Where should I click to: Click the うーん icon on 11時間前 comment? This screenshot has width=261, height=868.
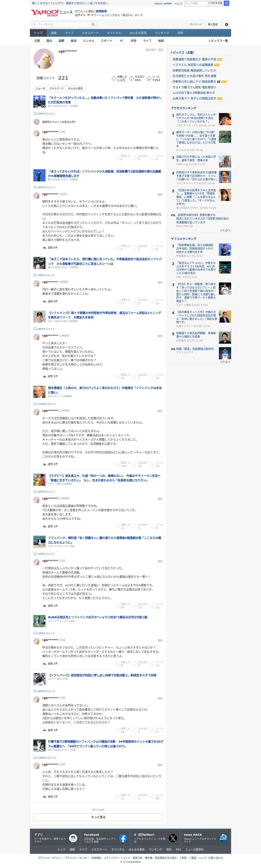coord(153,464)
